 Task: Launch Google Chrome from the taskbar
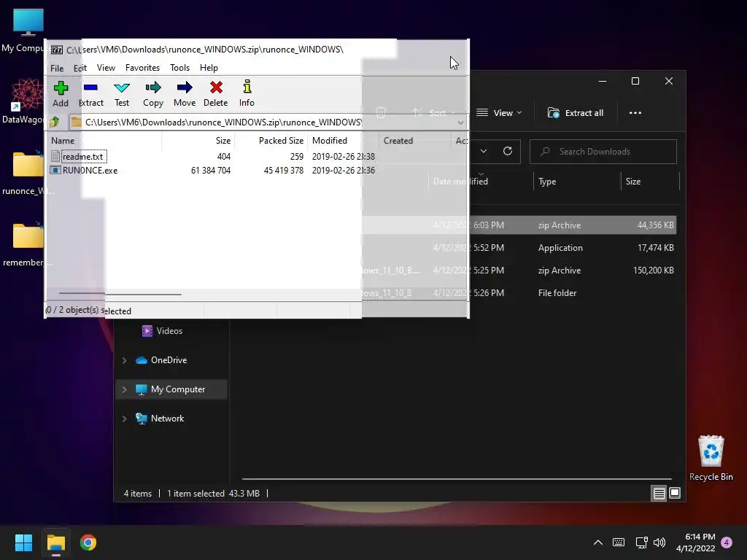88,542
